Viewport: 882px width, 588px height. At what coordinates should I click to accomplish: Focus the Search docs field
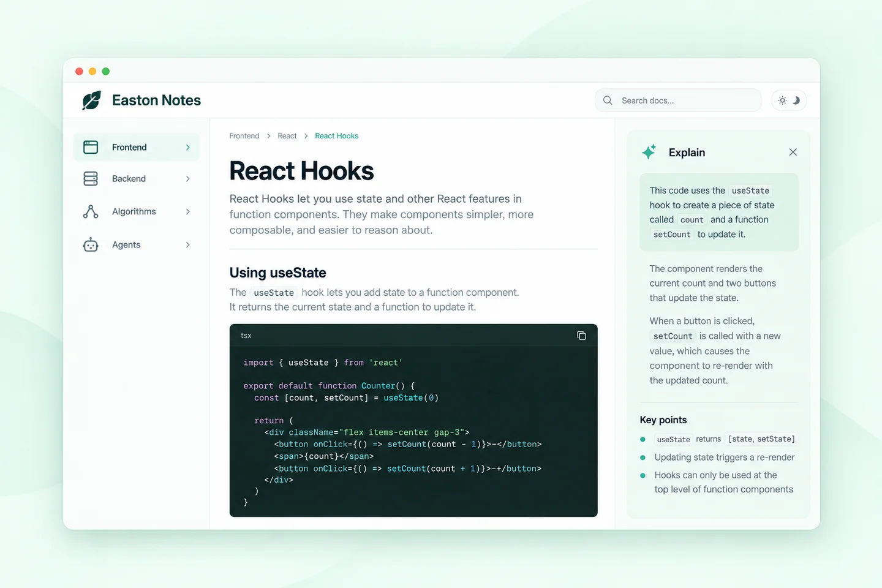678,100
